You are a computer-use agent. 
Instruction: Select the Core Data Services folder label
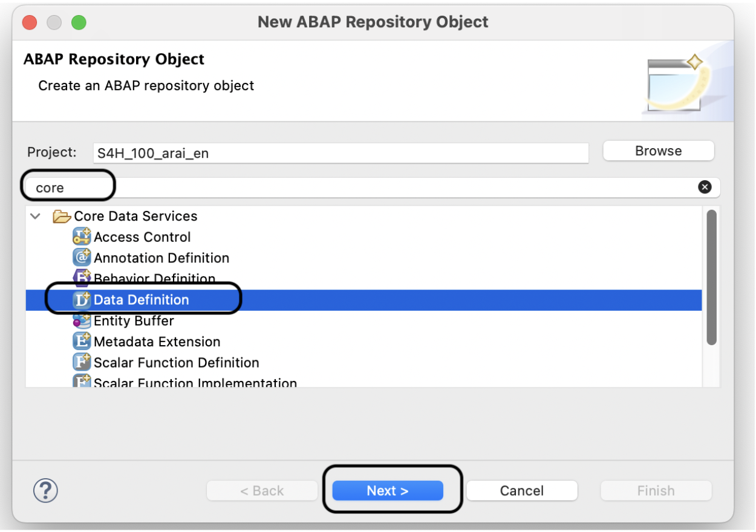pos(135,216)
